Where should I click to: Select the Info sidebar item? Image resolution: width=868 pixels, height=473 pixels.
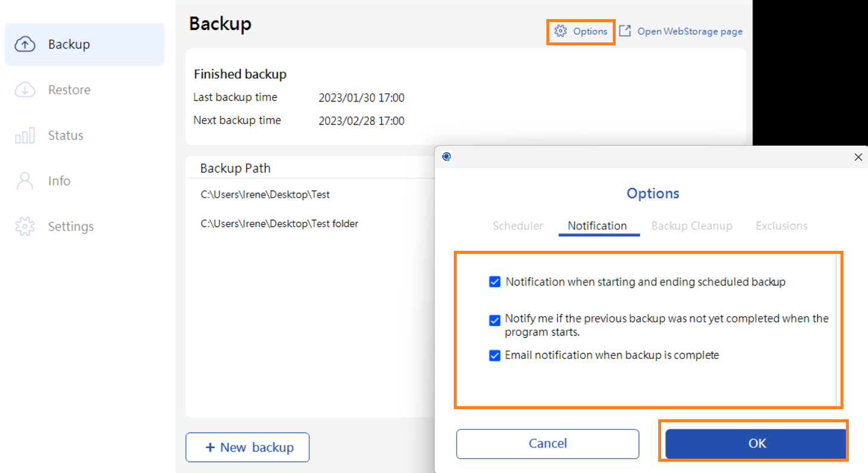84,181
